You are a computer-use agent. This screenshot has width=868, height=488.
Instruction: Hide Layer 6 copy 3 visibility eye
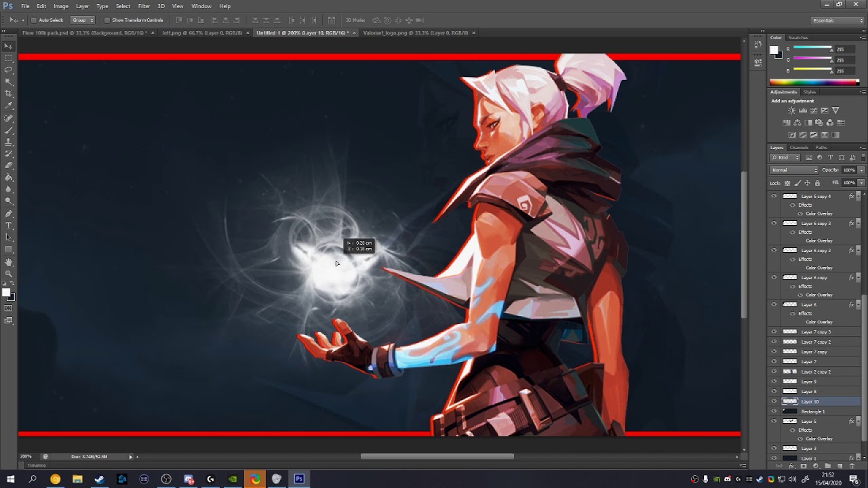click(774, 223)
